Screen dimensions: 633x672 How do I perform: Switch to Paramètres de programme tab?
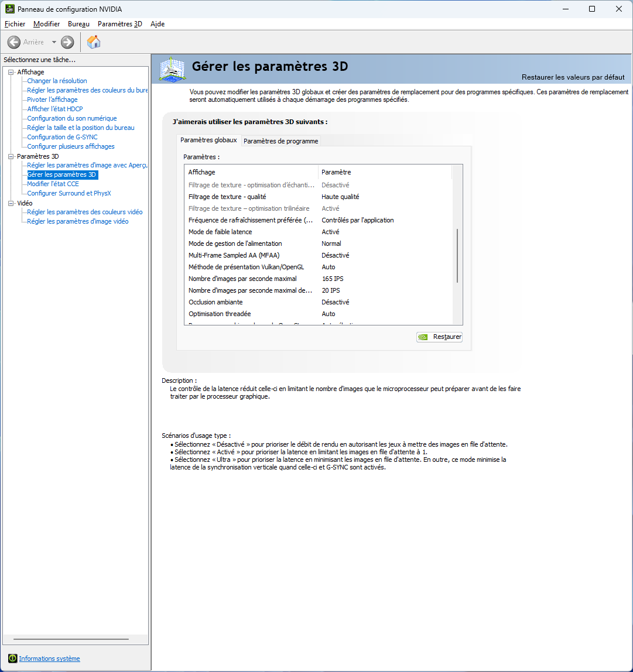coord(281,141)
